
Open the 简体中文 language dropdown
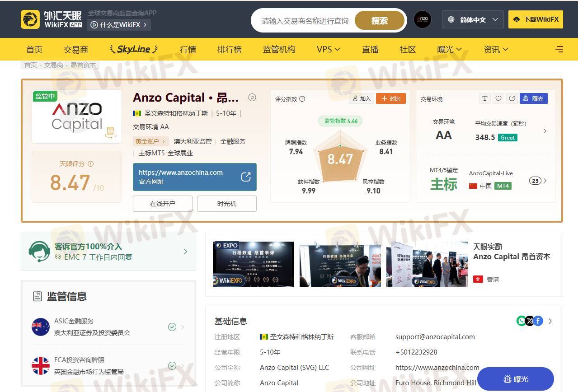[x=473, y=20]
